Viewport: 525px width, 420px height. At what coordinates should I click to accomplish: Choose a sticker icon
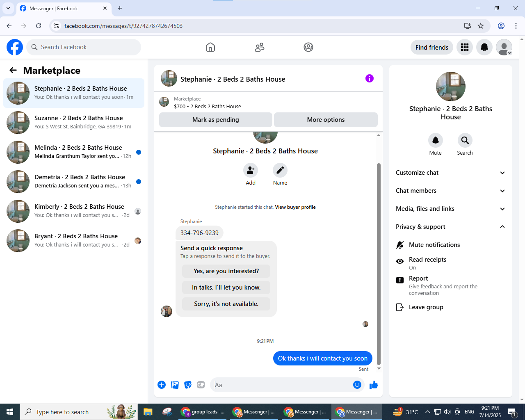pyautogui.click(x=188, y=385)
